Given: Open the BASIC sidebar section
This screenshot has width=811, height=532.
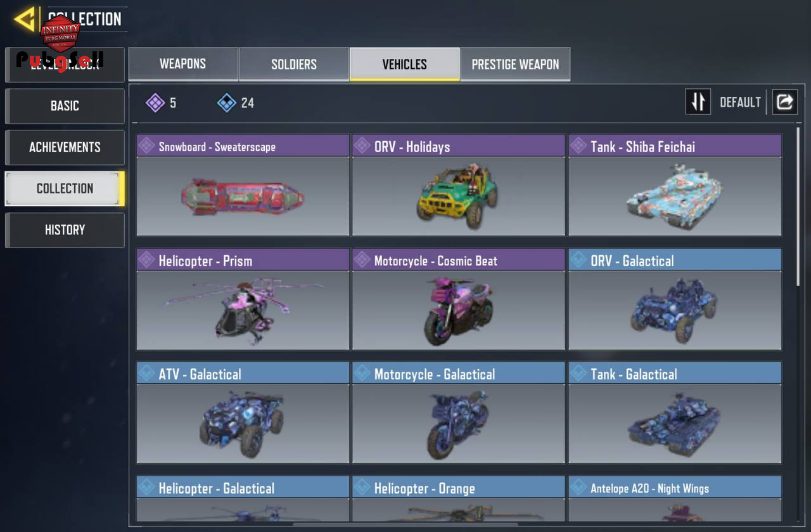Looking at the screenshot, I should 65,106.
